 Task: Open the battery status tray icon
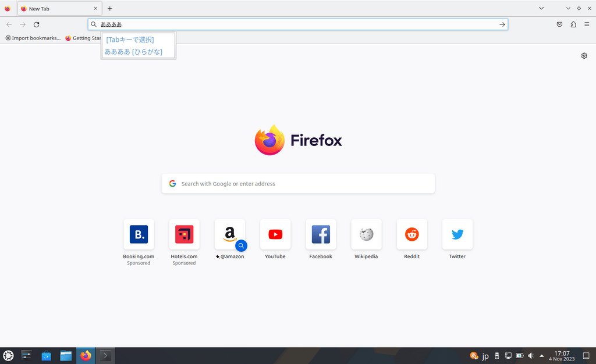pos(520,356)
